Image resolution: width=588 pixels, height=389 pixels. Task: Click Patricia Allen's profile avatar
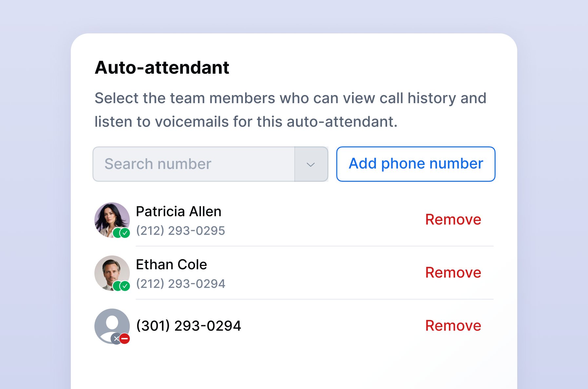(112, 219)
